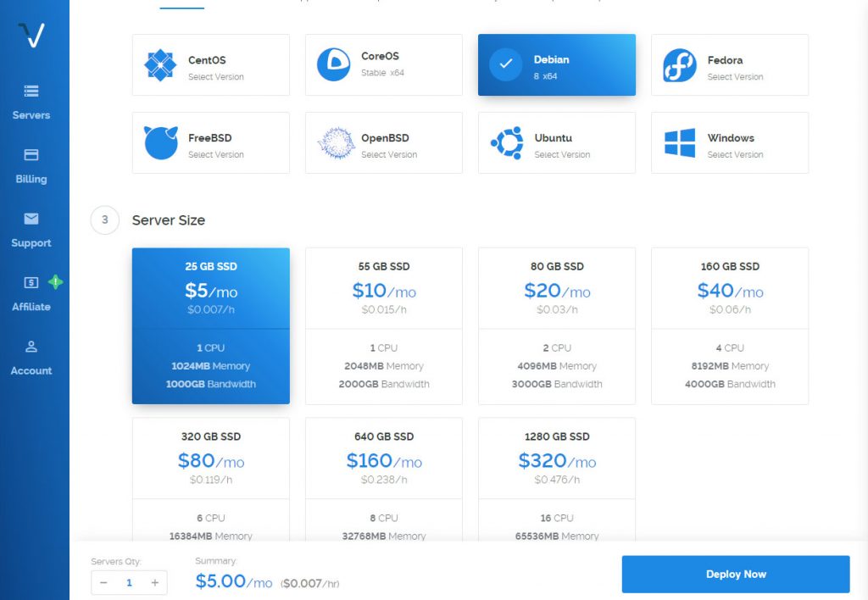Click the Server Size heading
This screenshot has width=868, height=600.
pos(169,220)
